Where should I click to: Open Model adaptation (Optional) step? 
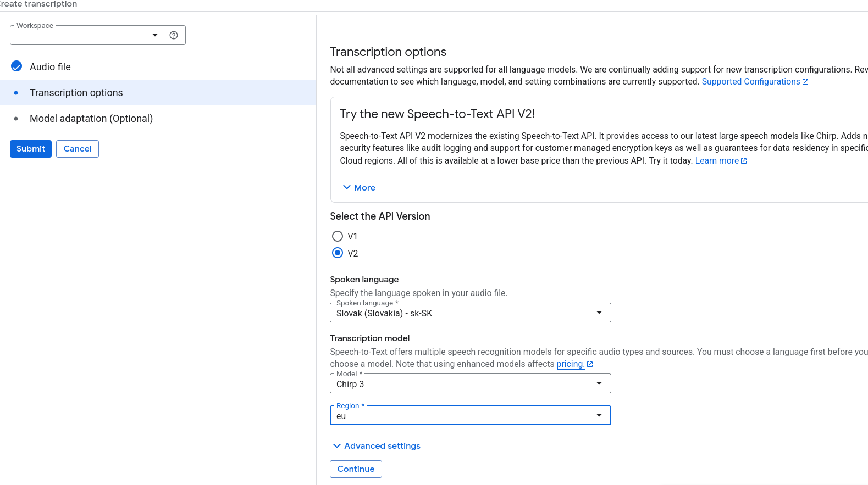(91, 119)
